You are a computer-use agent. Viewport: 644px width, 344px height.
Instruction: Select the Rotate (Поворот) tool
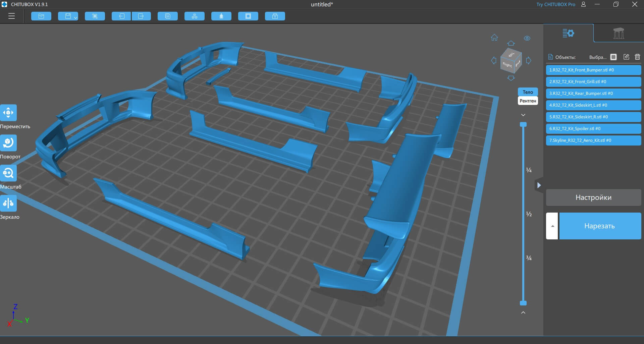[8, 143]
